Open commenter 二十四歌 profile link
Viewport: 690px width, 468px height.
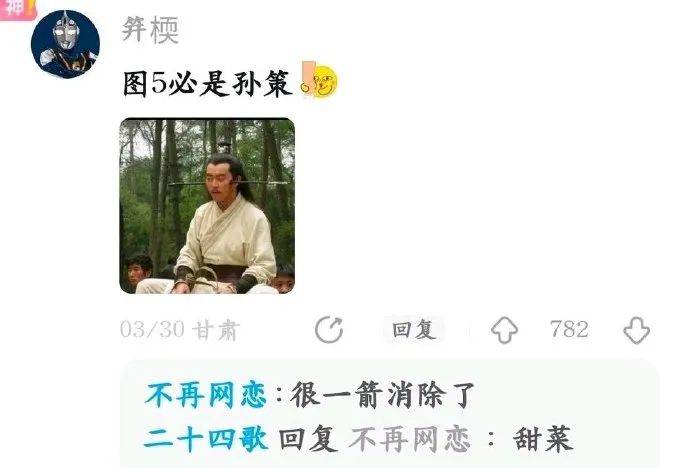click(206, 439)
